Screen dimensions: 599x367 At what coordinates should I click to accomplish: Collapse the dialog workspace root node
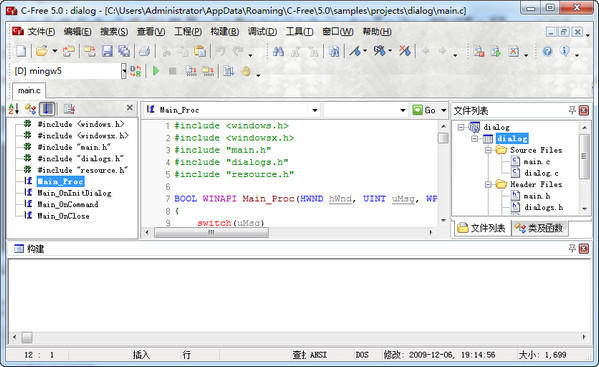461,127
